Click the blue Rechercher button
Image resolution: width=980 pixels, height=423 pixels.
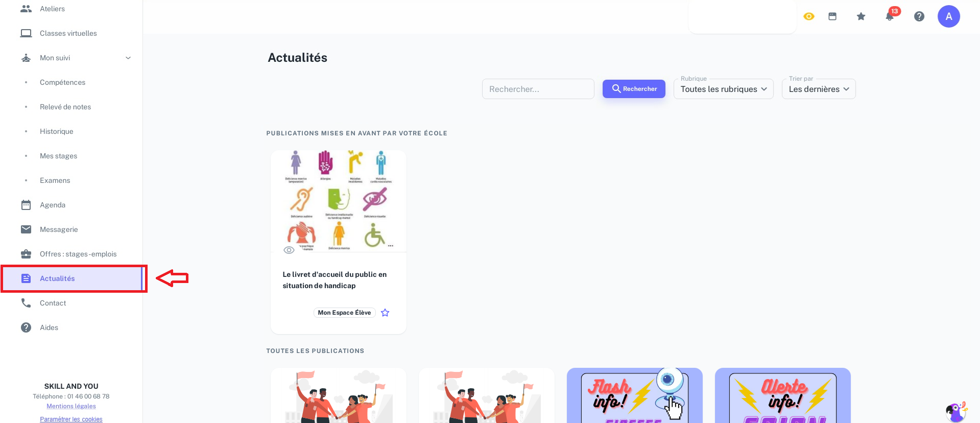(634, 89)
